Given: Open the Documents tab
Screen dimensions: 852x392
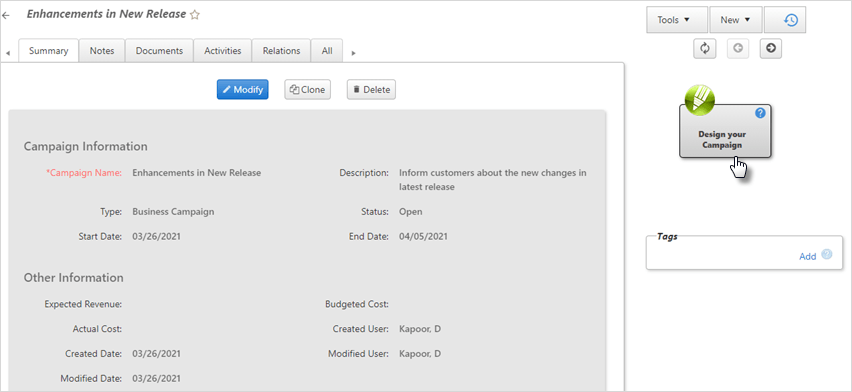Looking at the screenshot, I should [x=159, y=51].
